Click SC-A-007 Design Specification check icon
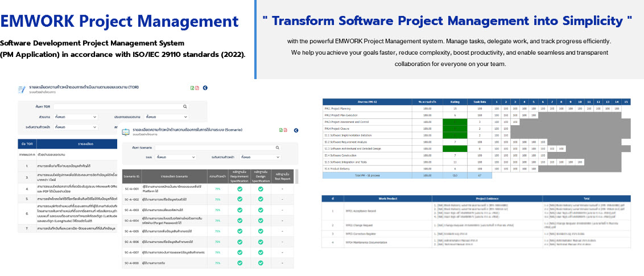644x276 pixels. pyautogui.click(x=261, y=252)
